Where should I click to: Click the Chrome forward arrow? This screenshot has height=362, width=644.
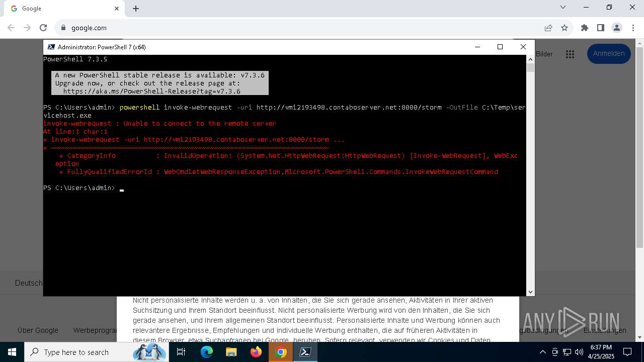[27, 28]
